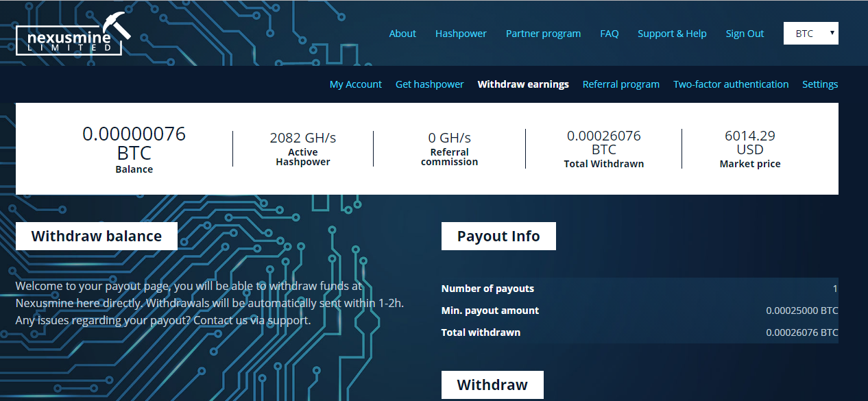
Task: Open the About page
Action: click(402, 34)
